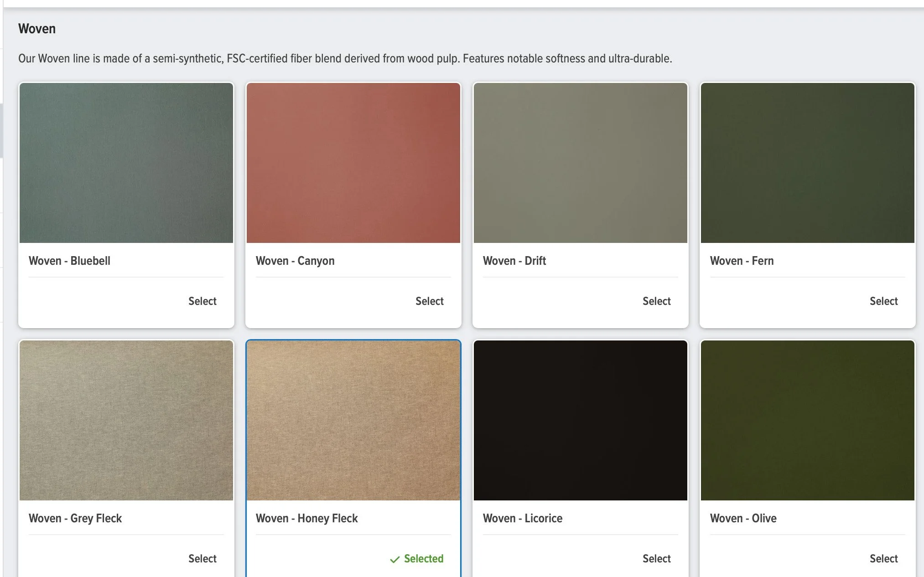This screenshot has height=577, width=924.
Task: Click the Woven - Canyon fabric image
Action: [x=353, y=163]
